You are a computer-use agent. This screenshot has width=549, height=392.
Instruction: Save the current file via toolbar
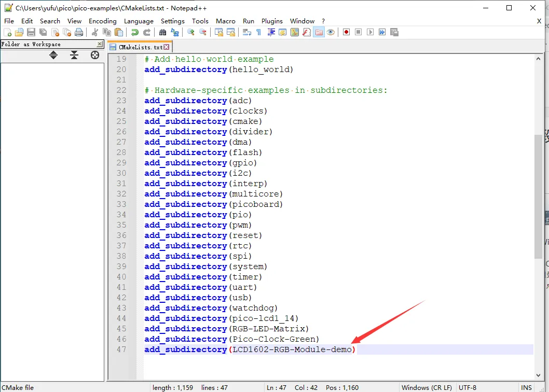(x=31, y=32)
